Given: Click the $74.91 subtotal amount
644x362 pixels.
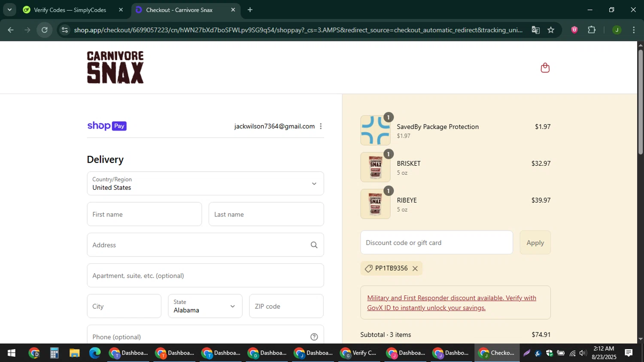Looking at the screenshot, I should (x=541, y=335).
